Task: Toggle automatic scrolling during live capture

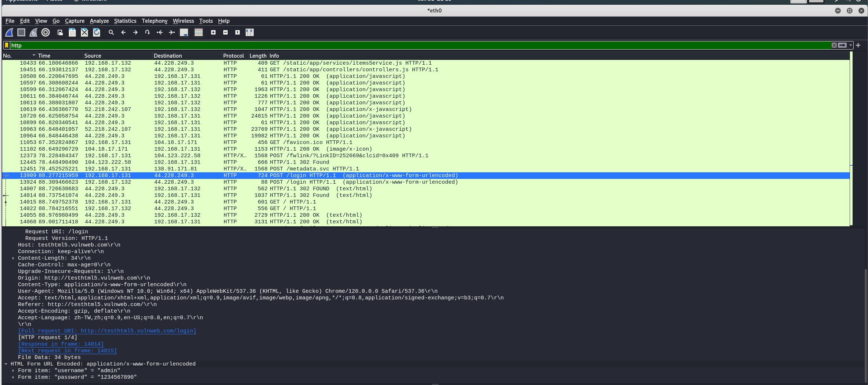Action: [184, 32]
